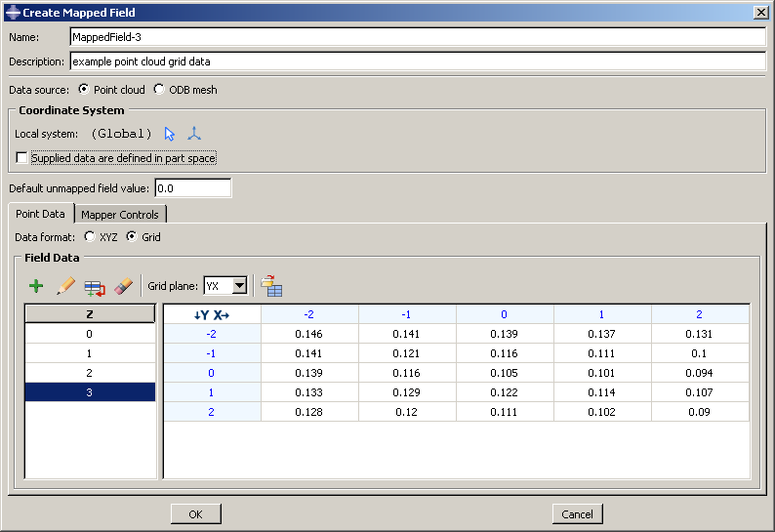
Task: Open the Grid plane dropdown
Action: (x=240, y=286)
